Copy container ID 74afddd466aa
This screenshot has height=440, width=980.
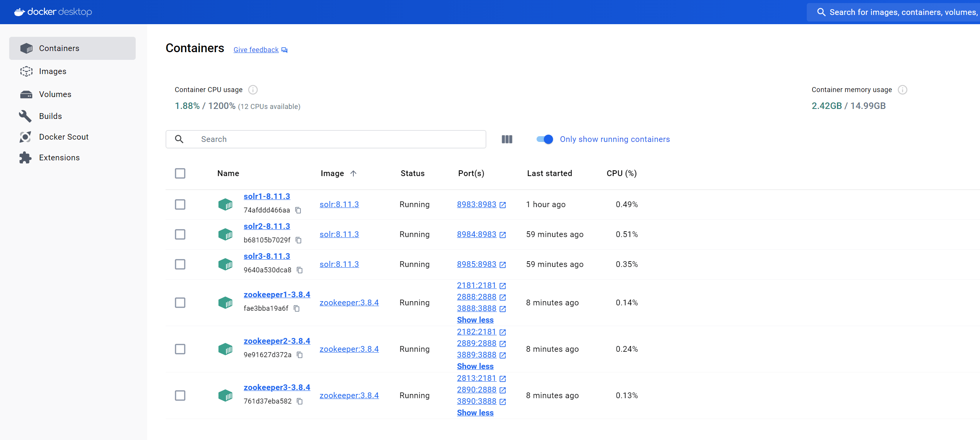[298, 210]
